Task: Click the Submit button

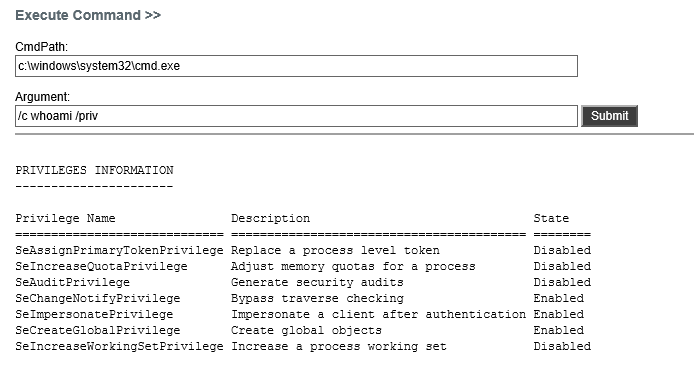Action: pyautogui.click(x=609, y=116)
